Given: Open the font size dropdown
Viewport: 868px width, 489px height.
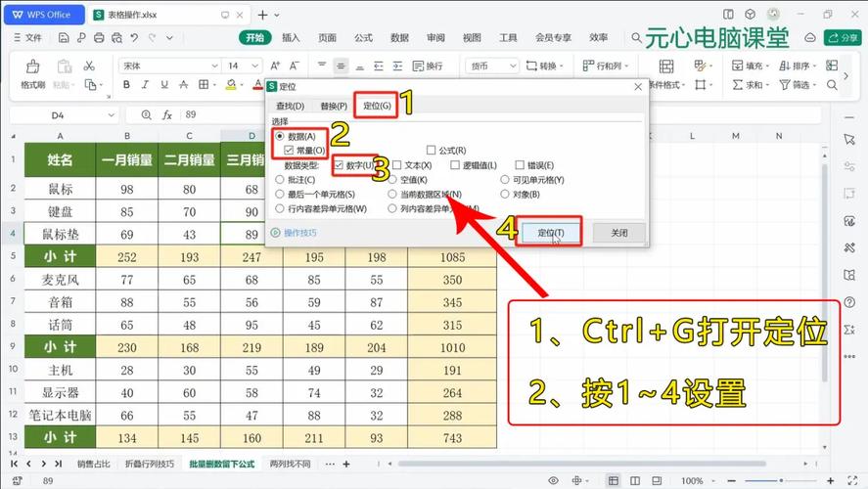Looking at the screenshot, I should point(254,66).
